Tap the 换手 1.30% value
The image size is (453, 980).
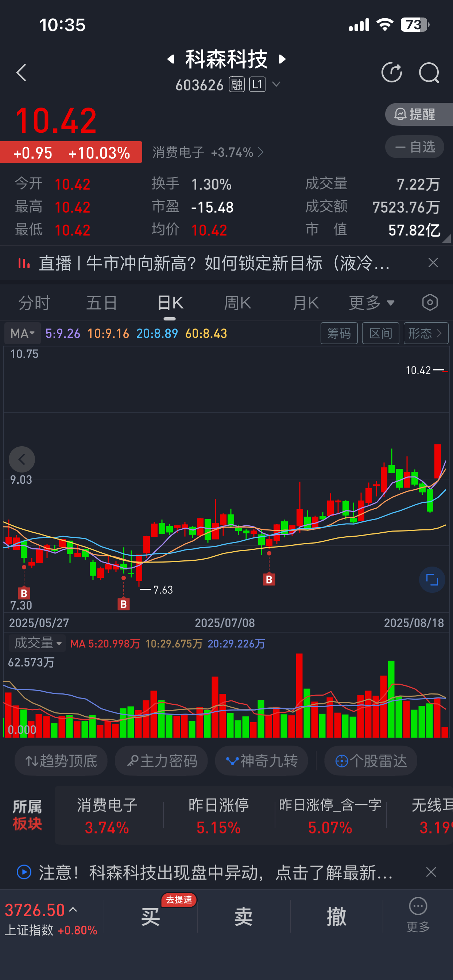point(211,184)
